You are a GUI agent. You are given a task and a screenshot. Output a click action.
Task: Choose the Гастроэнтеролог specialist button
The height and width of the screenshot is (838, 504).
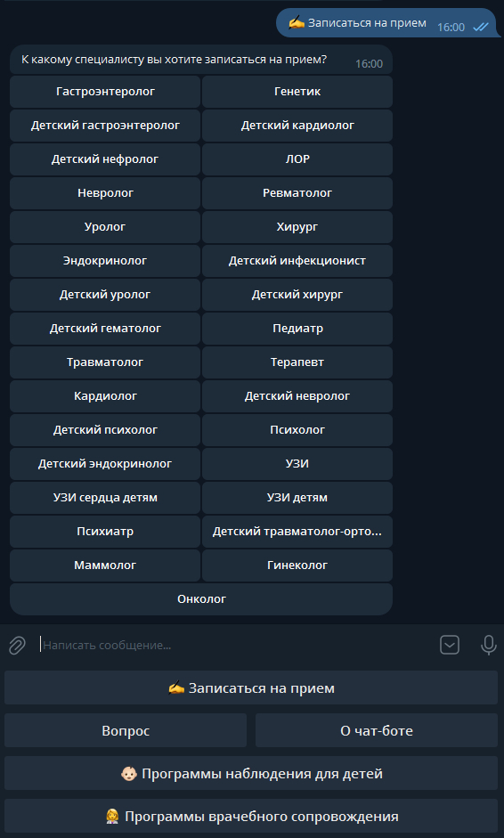[105, 92]
